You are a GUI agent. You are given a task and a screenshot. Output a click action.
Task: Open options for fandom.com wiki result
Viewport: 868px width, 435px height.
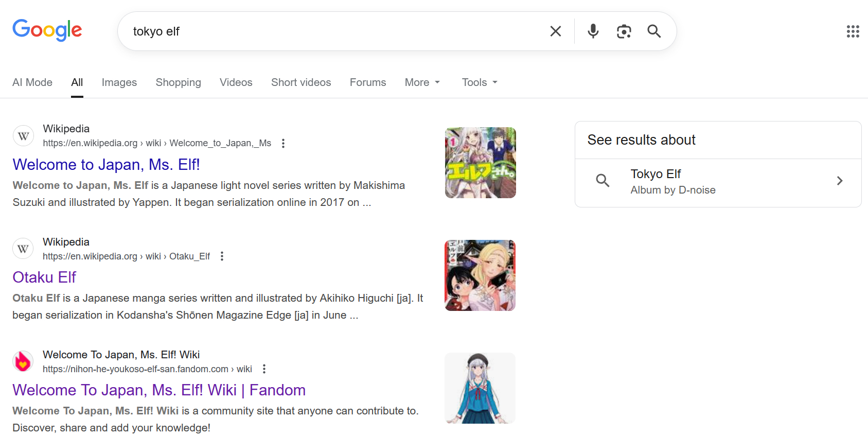[264, 369]
